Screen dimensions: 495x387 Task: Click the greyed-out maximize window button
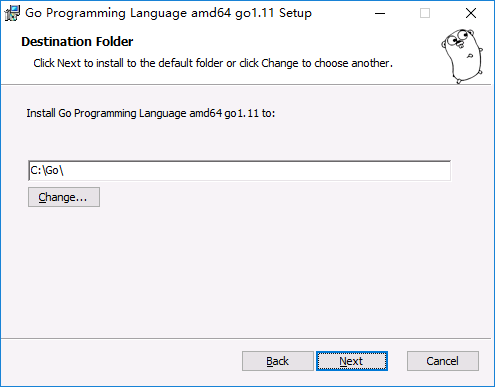(425, 13)
